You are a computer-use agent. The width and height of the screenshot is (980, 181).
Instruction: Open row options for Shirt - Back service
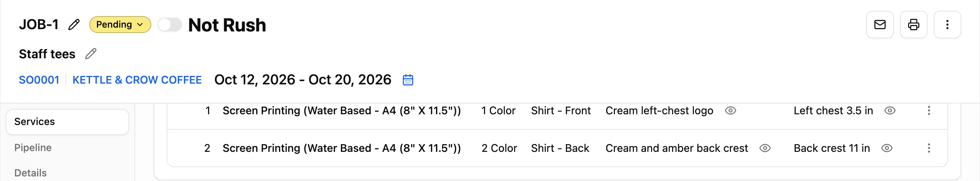(x=929, y=148)
